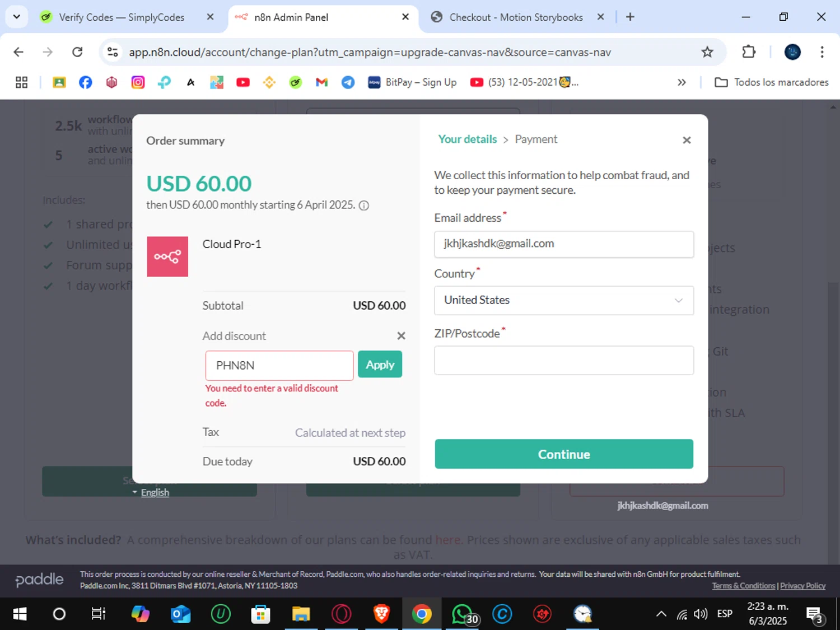The width and height of the screenshot is (840, 630).
Task: Open the Instagram bookmark
Action: point(138,82)
